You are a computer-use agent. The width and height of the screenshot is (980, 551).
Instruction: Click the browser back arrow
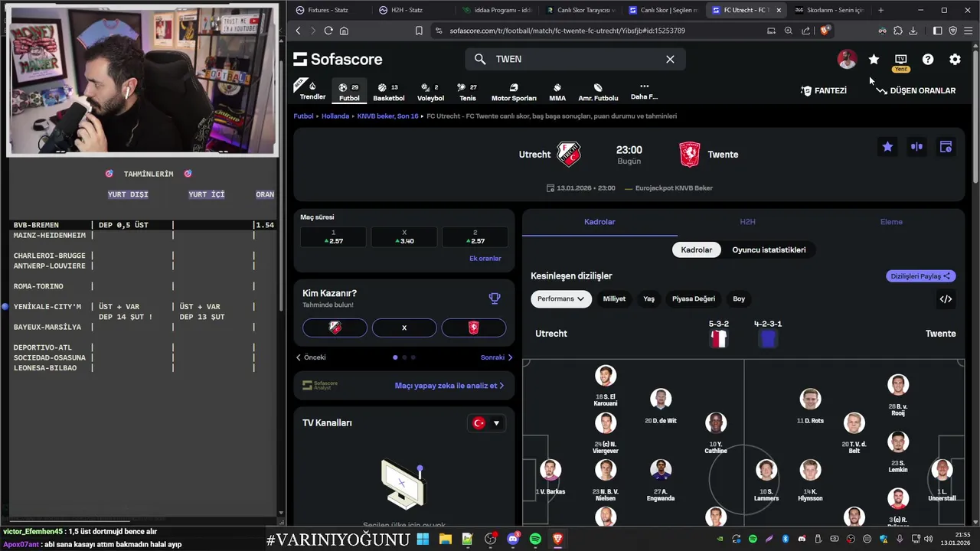299,31
